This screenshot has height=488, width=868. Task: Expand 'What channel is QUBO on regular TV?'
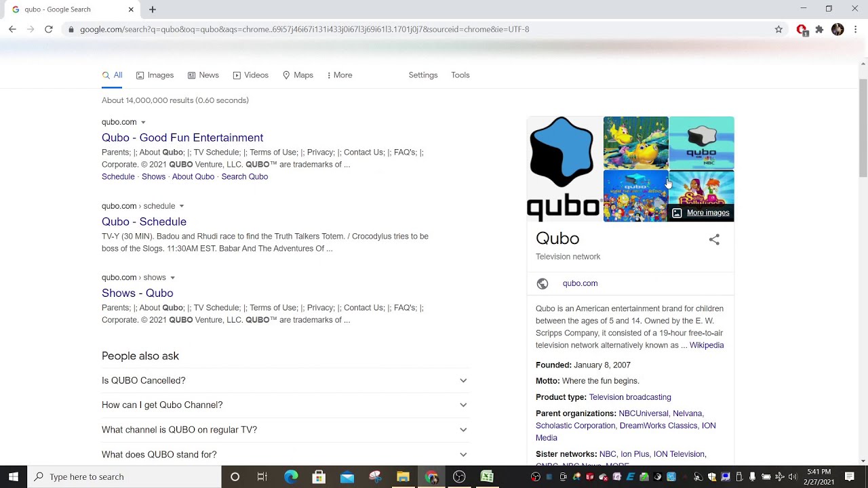click(285, 430)
